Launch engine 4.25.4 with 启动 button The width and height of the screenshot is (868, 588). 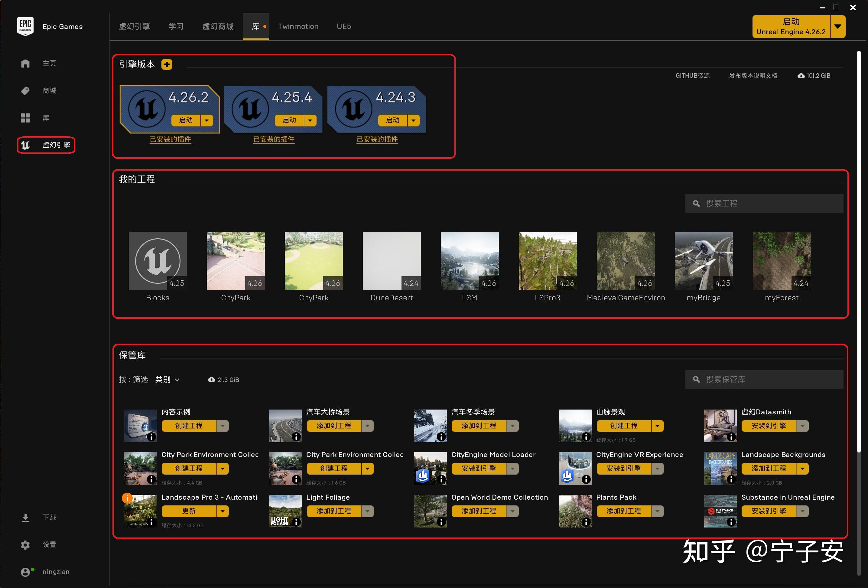click(x=289, y=120)
